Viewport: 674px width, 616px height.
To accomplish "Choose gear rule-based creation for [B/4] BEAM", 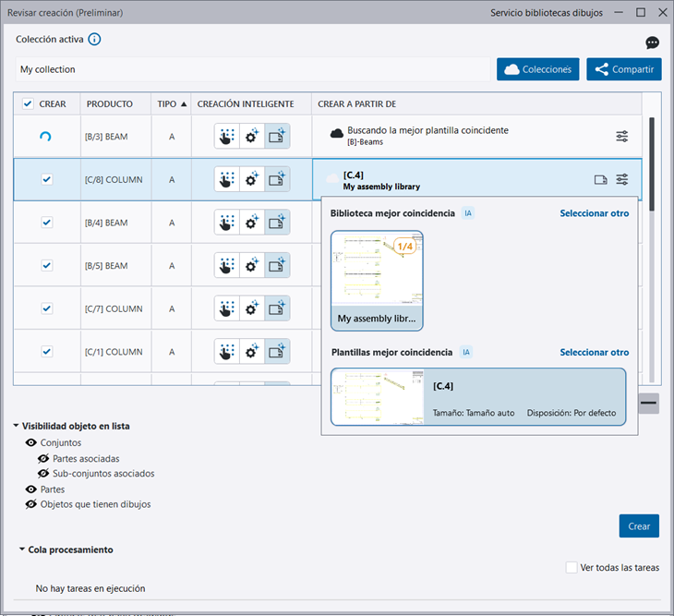I will tap(252, 223).
